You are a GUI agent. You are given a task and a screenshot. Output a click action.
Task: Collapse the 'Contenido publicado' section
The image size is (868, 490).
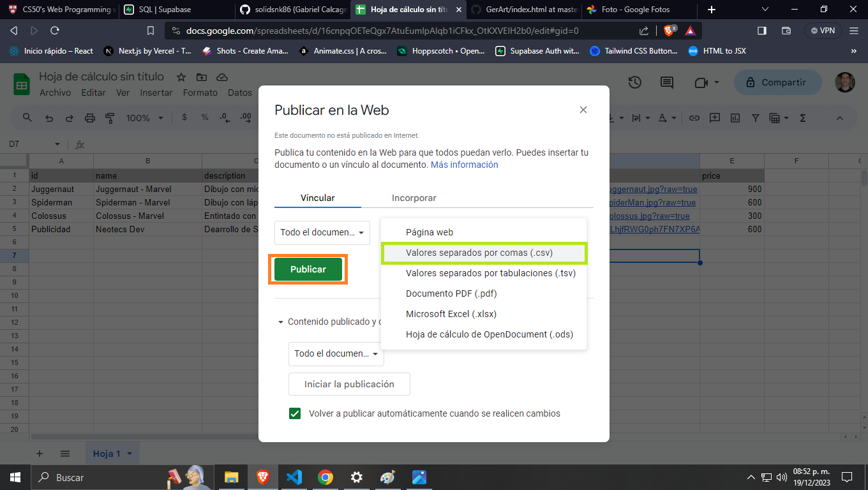[x=281, y=322]
